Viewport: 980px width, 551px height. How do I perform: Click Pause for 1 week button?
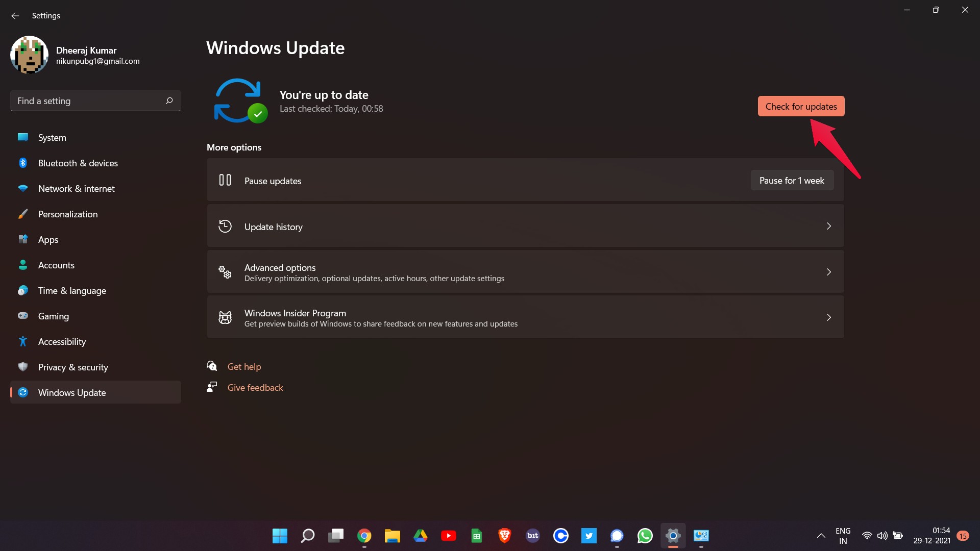click(792, 180)
